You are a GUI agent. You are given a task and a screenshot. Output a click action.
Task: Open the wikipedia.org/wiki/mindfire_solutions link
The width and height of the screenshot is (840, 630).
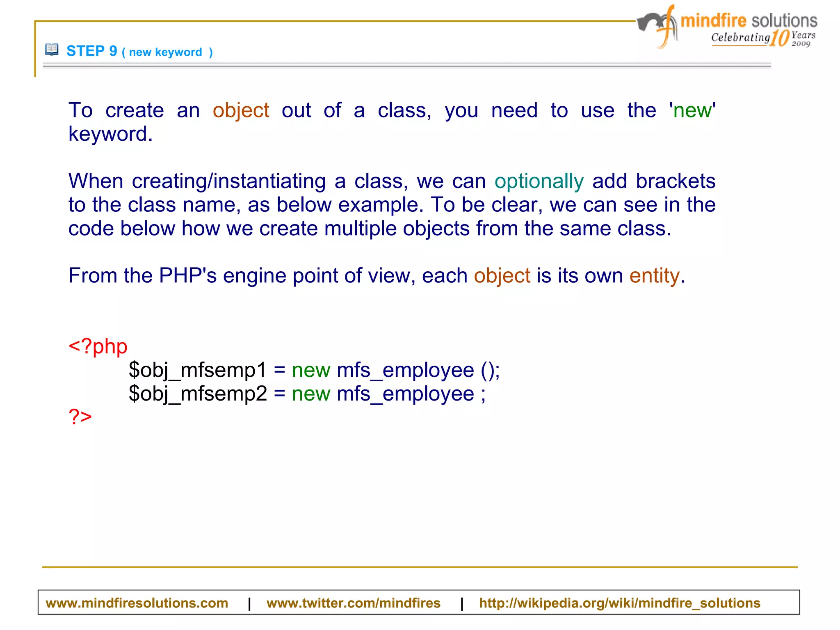620,603
